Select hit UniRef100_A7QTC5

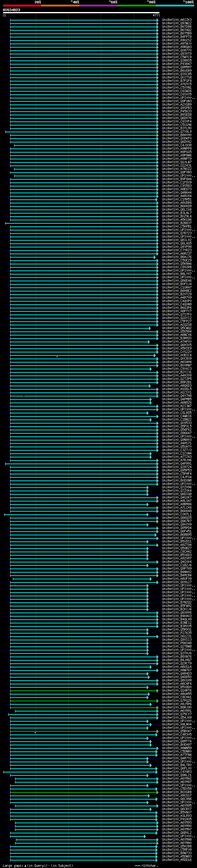tap(176, 84)
